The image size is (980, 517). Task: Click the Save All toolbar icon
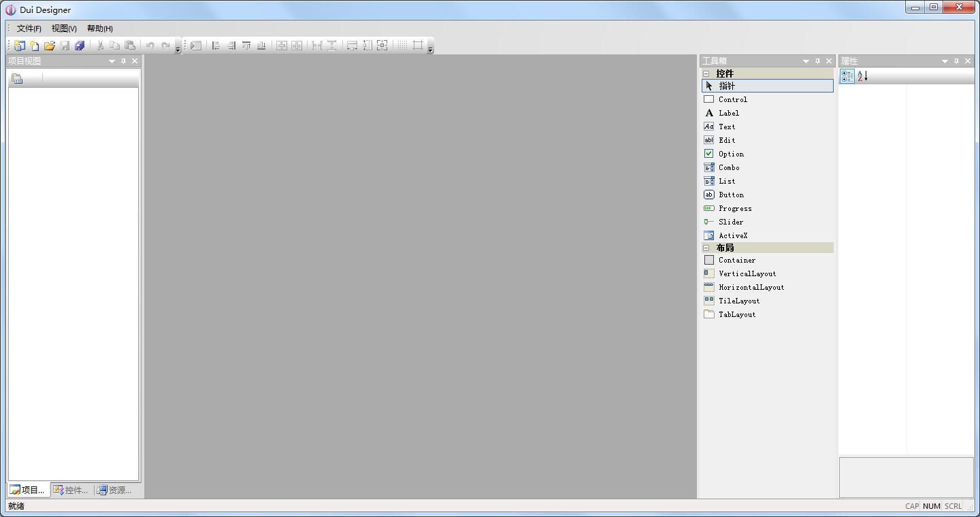pos(80,46)
